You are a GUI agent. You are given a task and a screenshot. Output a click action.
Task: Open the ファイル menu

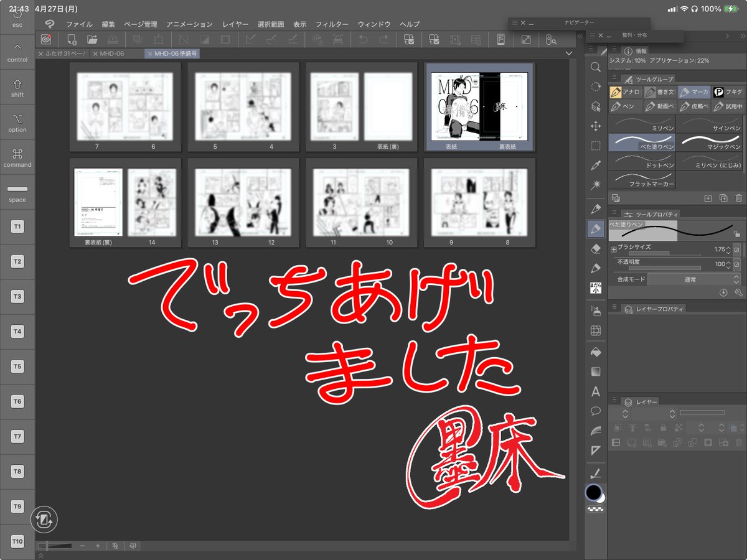tap(79, 24)
